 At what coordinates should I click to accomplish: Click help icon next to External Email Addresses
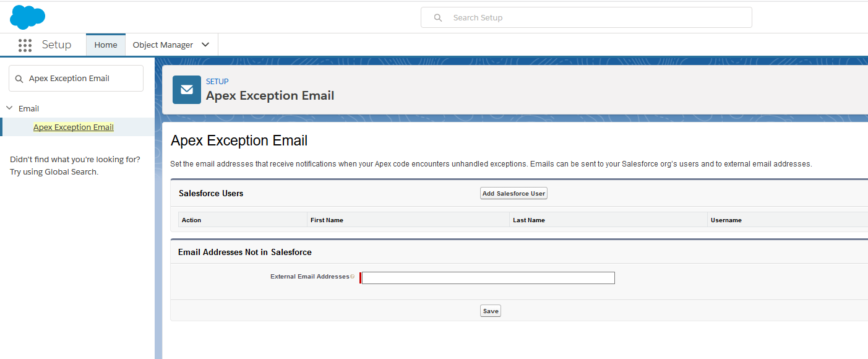click(x=353, y=277)
